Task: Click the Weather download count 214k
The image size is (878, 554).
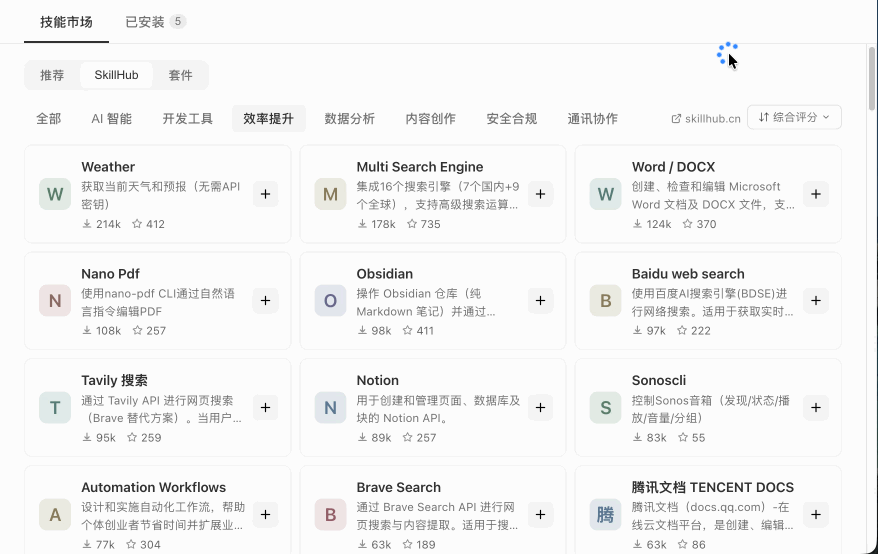Action: [101, 224]
